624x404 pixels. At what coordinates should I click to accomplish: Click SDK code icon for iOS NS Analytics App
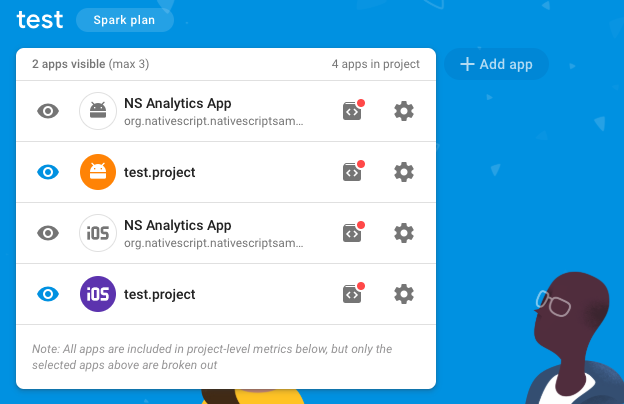pos(352,233)
